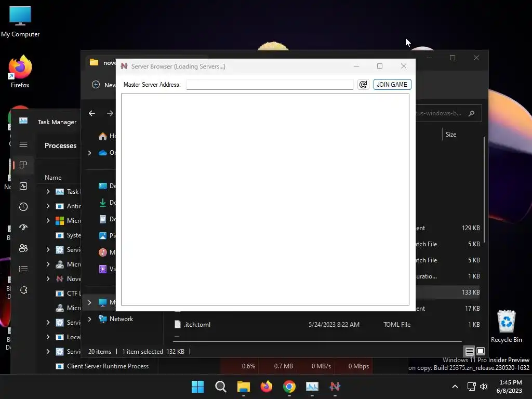Close the Server Browser window
The height and width of the screenshot is (399, 532).
pyautogui.click(x=403, y=66)
